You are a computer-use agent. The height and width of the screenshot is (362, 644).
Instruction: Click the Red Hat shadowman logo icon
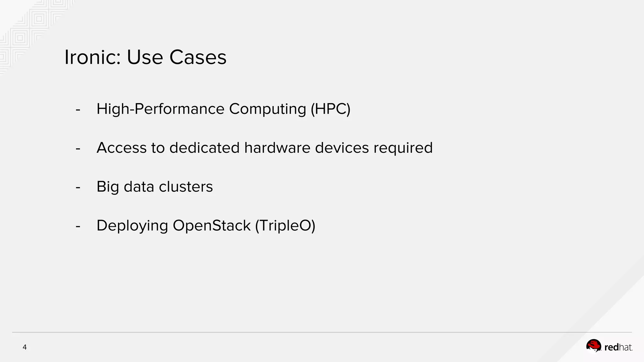point(594,346)
